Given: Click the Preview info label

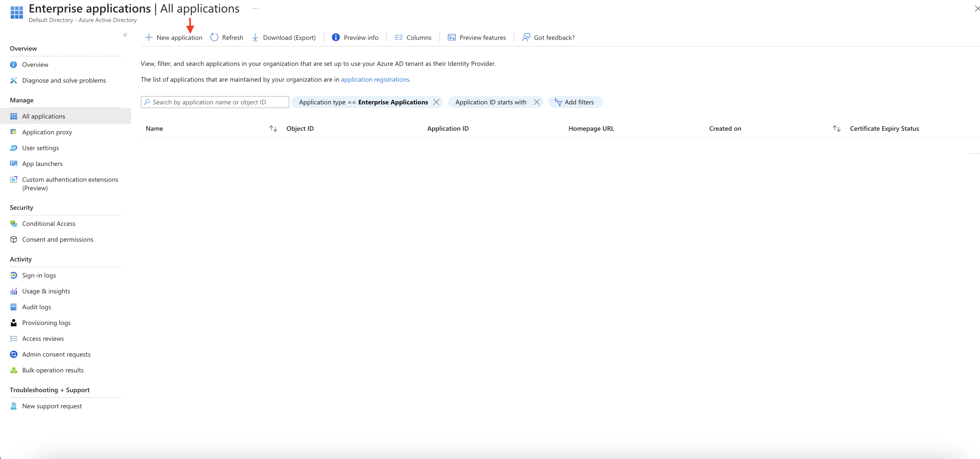Looking at the screenshot, I should pyautogui.click(x=361, y=38).
